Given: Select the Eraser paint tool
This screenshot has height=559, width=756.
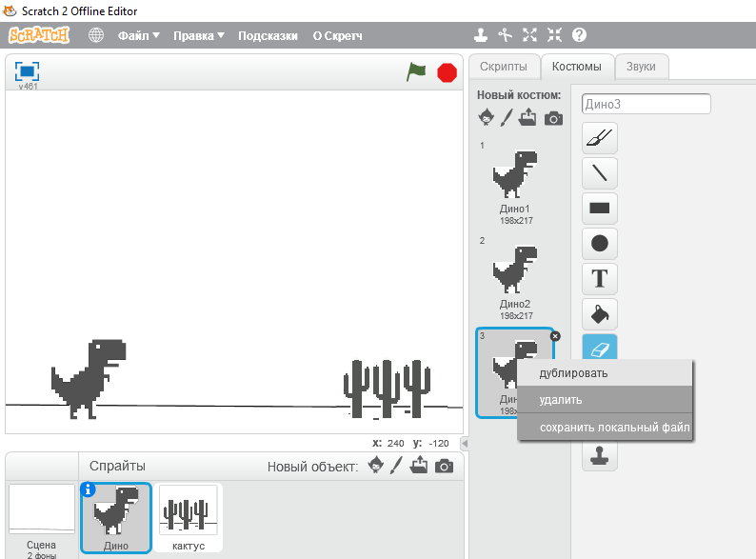Looking at the screenshot, I should (x=599, y=348).
